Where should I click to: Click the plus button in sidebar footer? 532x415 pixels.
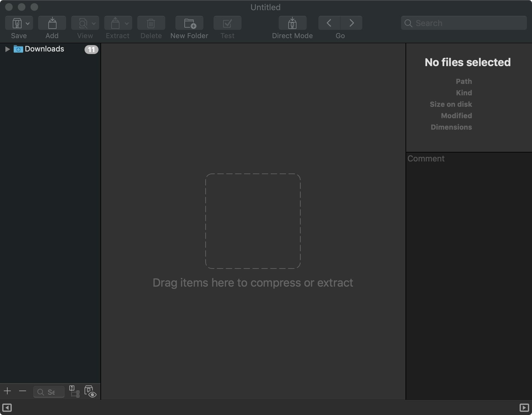point(7,391)
